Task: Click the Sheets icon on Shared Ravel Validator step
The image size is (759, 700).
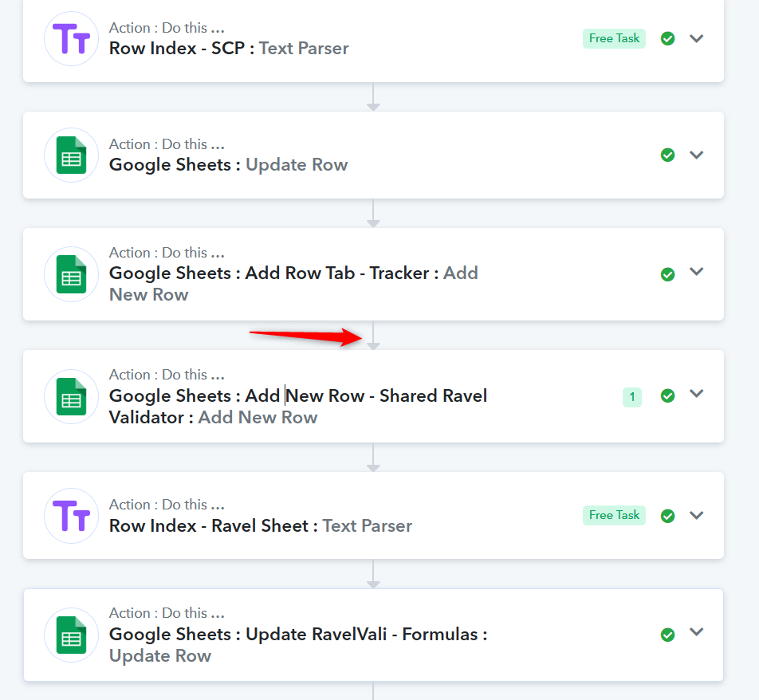Action: (x=71, y=396)
